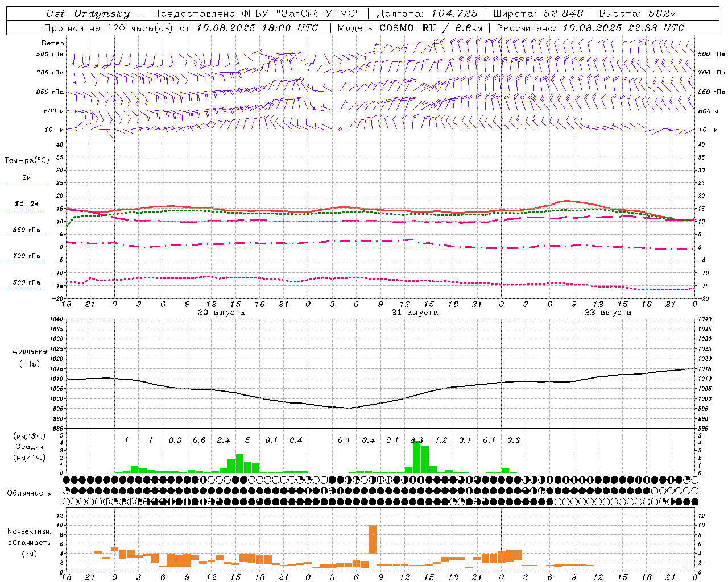This screenshot has width=728, height=582.
Task: Click the 1.2 three-hour precipitation value
Action: pyautogui.click(x=441, y=440)
